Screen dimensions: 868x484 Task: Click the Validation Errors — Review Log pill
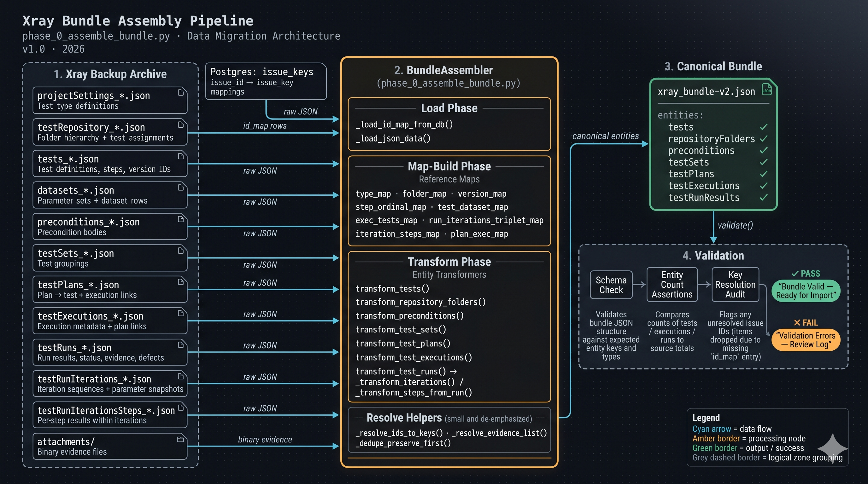(x=806, y=340)
